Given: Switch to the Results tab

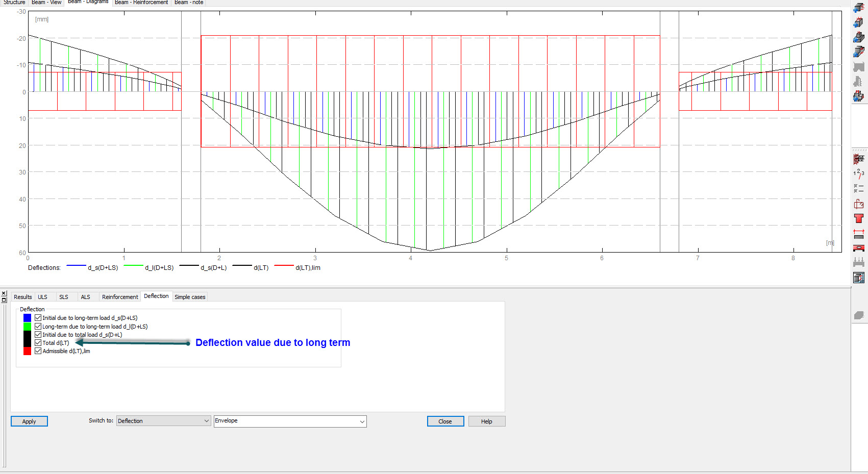Looking at the screenshot, I should click(22, 297).
